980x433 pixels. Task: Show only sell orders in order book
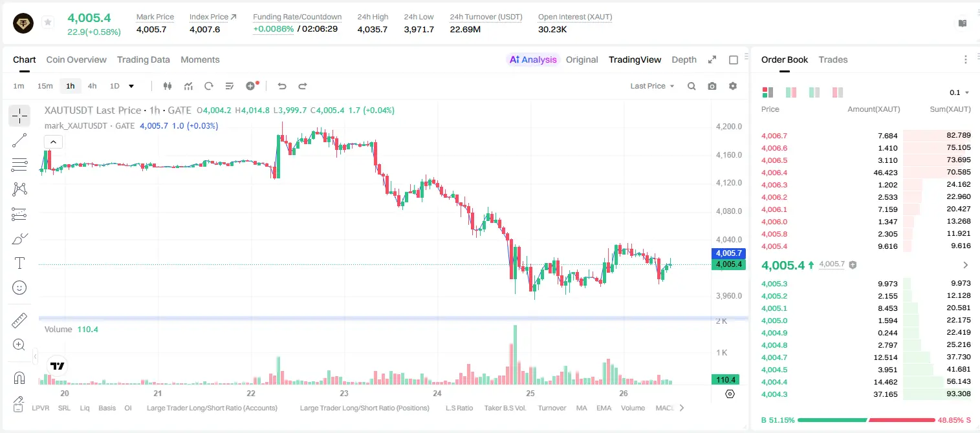(x=838, y=92)
